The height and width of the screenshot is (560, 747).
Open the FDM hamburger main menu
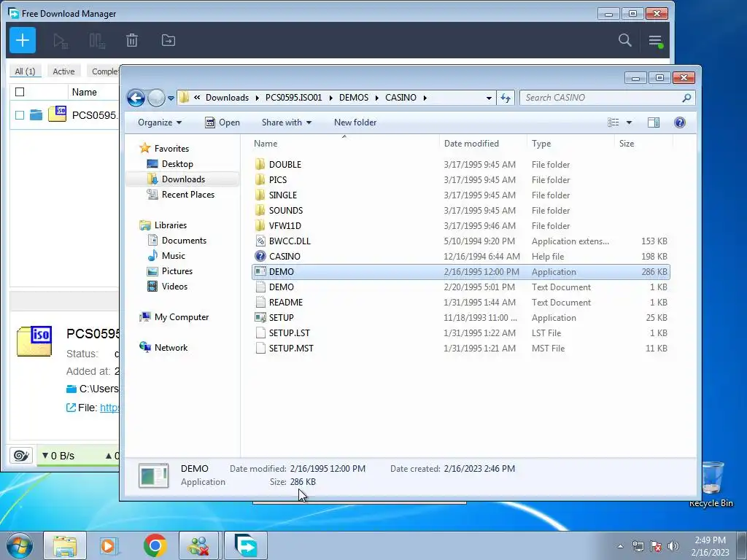coord(656,41)
